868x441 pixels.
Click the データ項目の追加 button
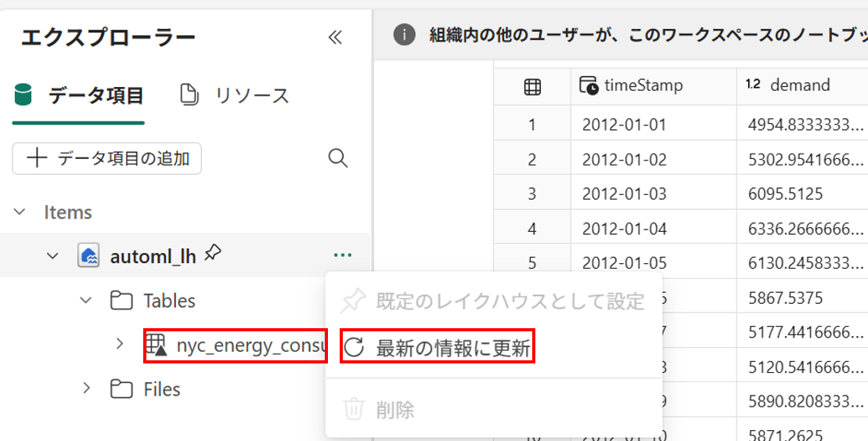[107, 159]
